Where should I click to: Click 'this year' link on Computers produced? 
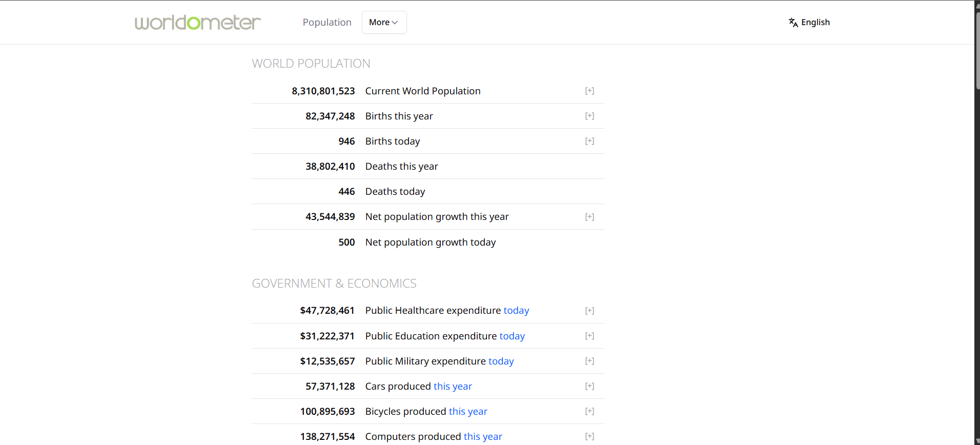click(483, 436)
